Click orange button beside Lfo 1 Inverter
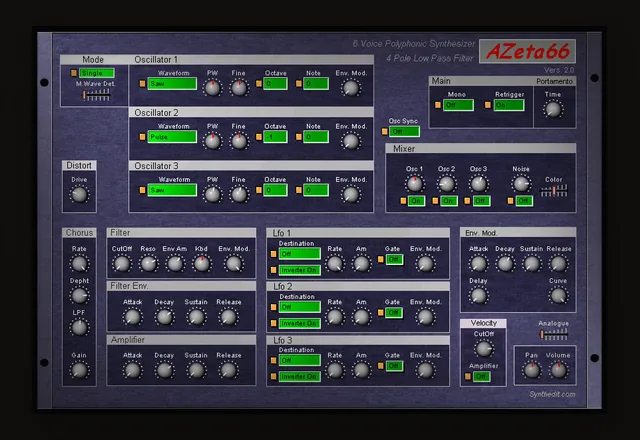The width and height of the screenshot is (640, 440). point(273,270)
